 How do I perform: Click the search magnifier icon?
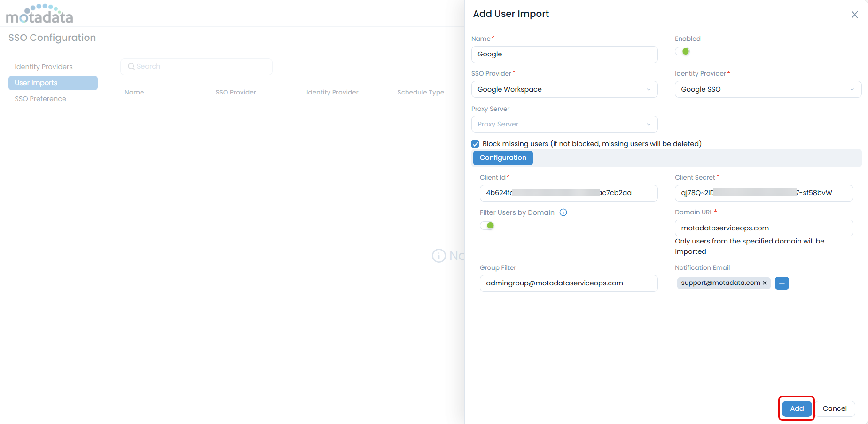pyautogui.click(x=131, y=67)
